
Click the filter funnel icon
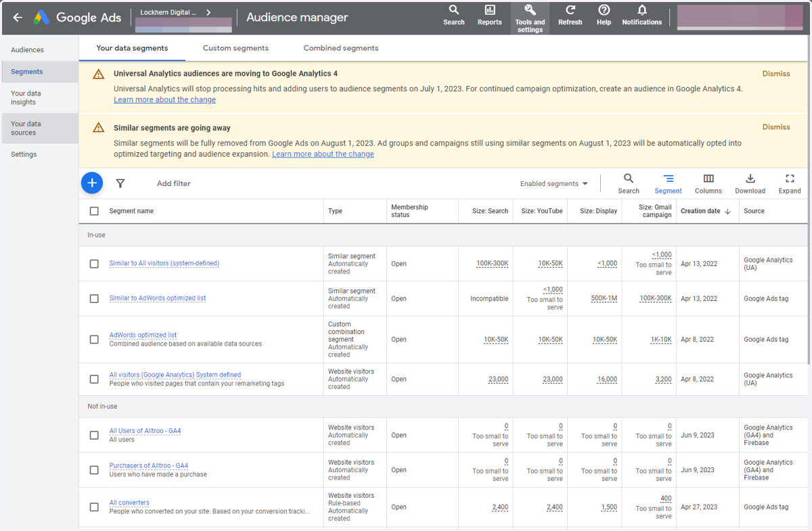[120, 183]
